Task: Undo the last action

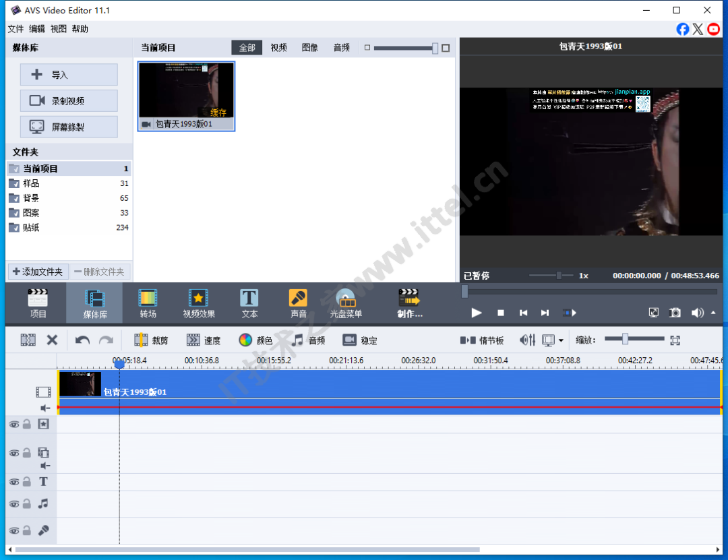Action: click(x=82, y=340)
